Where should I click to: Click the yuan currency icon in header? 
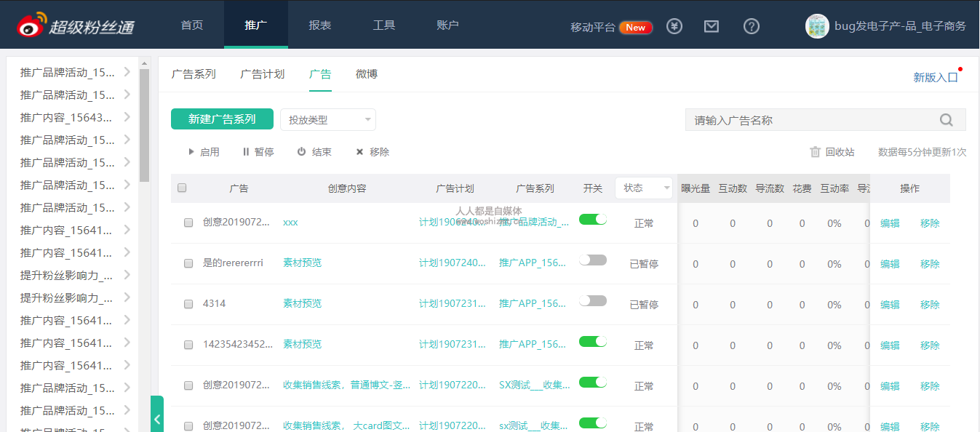[675, 26]
